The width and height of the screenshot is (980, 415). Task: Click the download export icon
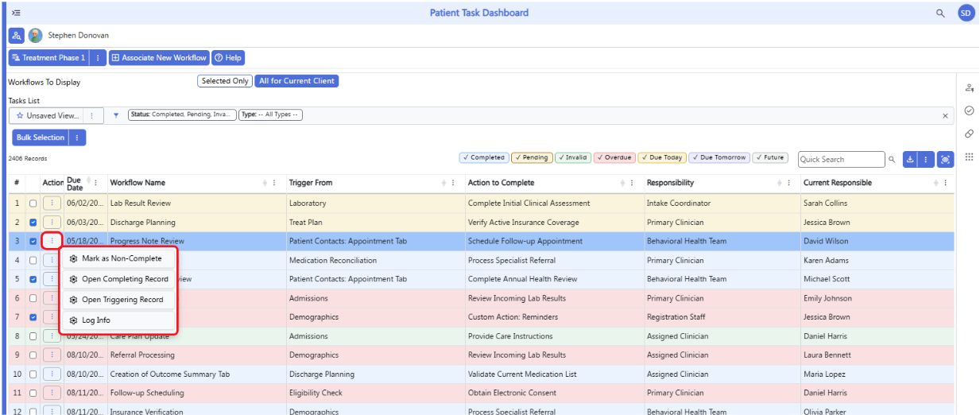pyautogui.click(x=910, y=159)
